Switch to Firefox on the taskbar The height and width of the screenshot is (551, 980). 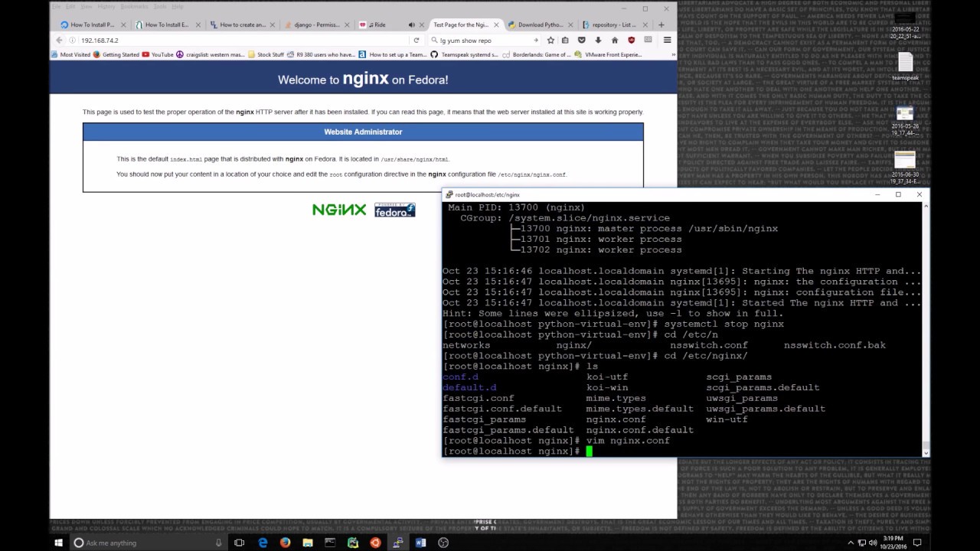point(285,543)
